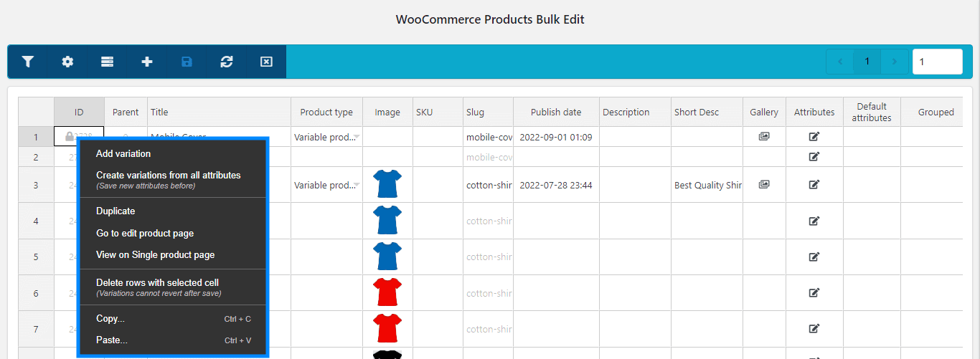Click mobile-cov slug cell in row 1
This screenshot has width=980, height=359.
coord(488,137)
